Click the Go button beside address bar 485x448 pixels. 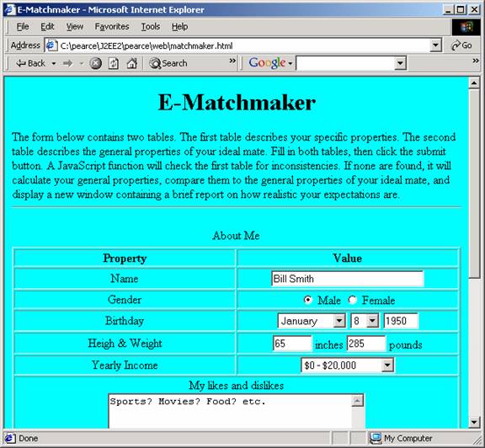(x=461, y=45)
